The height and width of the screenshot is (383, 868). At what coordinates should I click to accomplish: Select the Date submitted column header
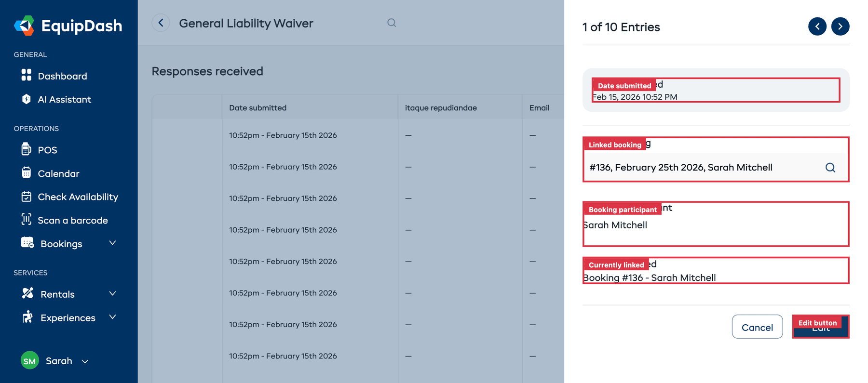(x=258, y=107)
